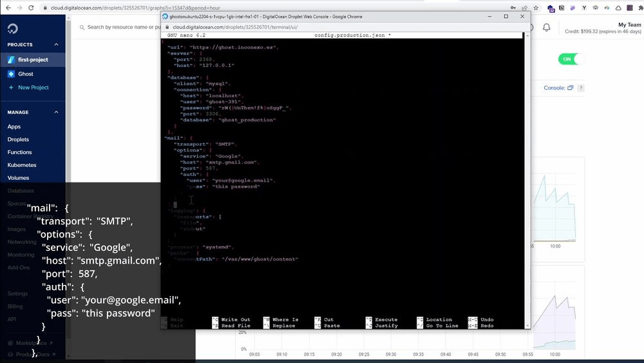This screenshot has width=644, height=363.
Task: Click the Credit: $199.32 text
Action: coord(603,31)
